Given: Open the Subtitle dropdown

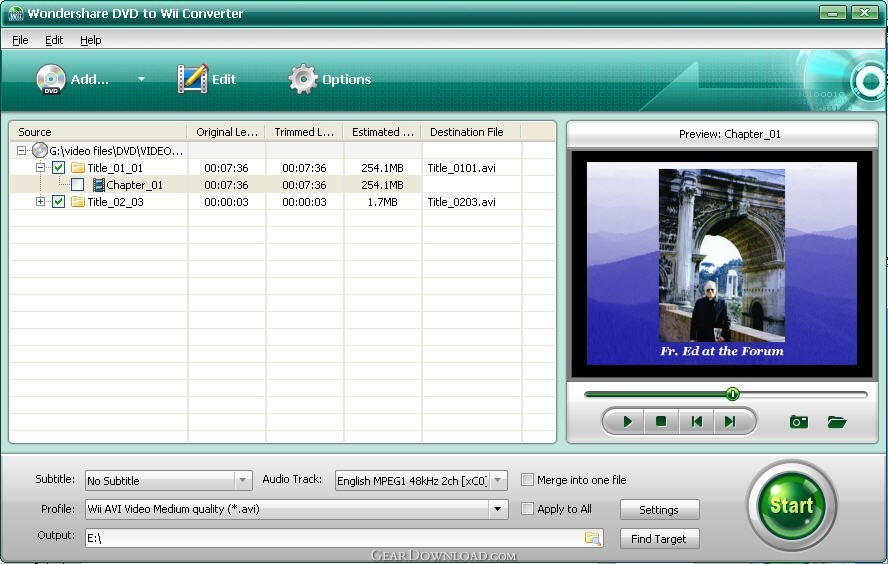Looking at the screenshot, I should pos(242,480).
